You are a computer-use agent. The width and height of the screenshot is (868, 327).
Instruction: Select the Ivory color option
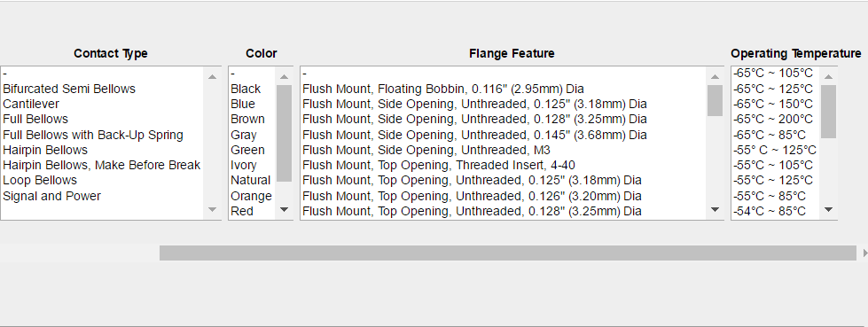(x=244, y=165)
